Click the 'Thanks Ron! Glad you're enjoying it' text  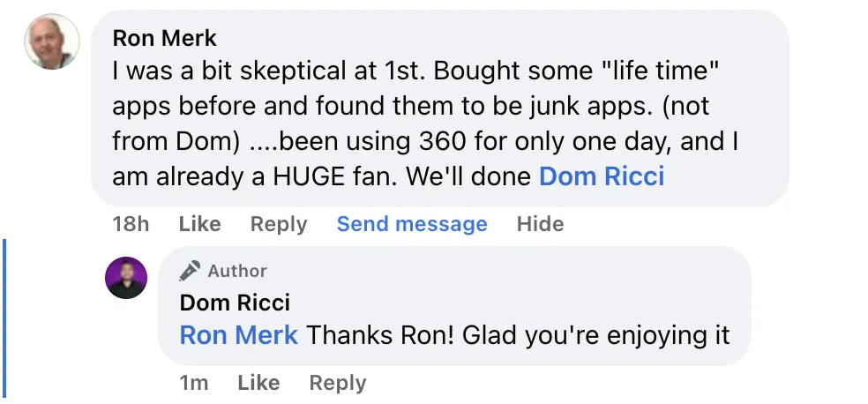[519, 335]
